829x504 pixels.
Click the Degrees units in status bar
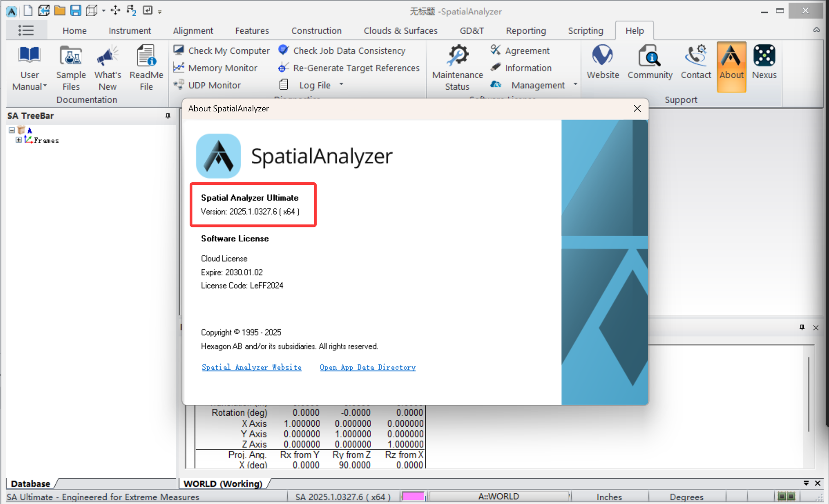click(x=686, y=497)
